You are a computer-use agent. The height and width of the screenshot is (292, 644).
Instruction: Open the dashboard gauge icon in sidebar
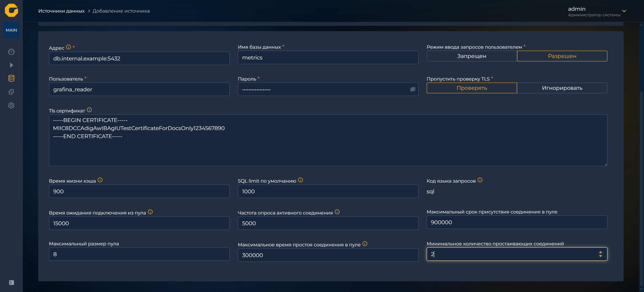11,52
